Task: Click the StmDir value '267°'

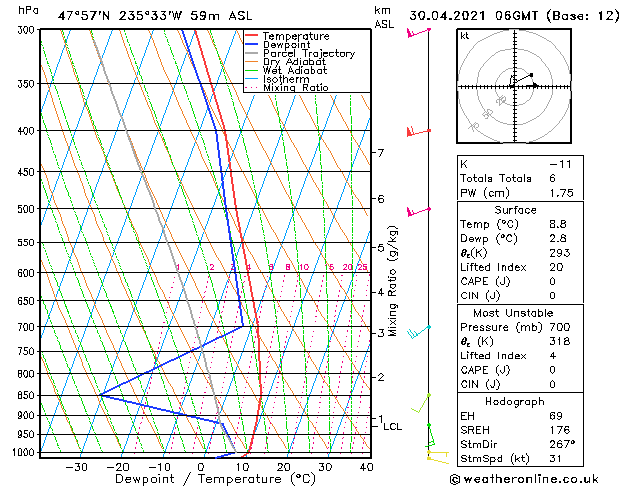Action: tap(562, 444)
